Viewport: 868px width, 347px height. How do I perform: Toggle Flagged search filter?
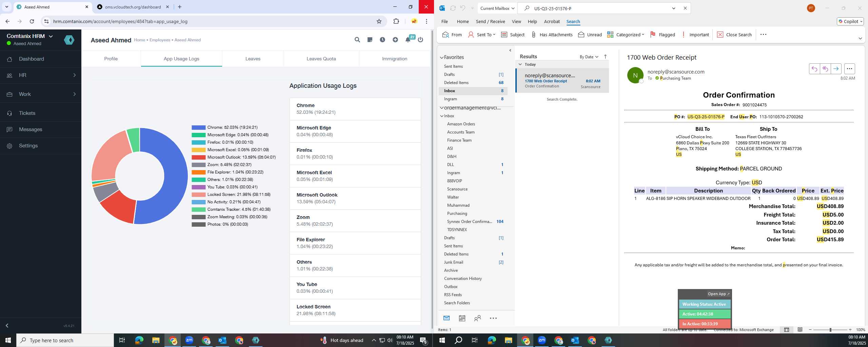pos(663,35)
